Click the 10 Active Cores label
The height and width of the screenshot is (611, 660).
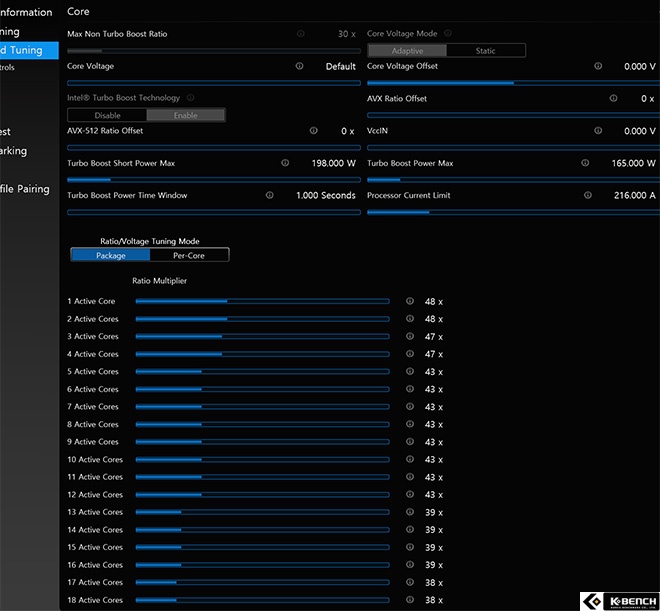pos(95,460)
